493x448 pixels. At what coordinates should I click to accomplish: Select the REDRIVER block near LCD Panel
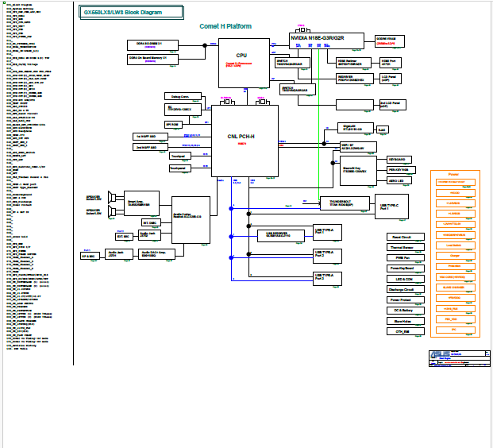(355, 79)
